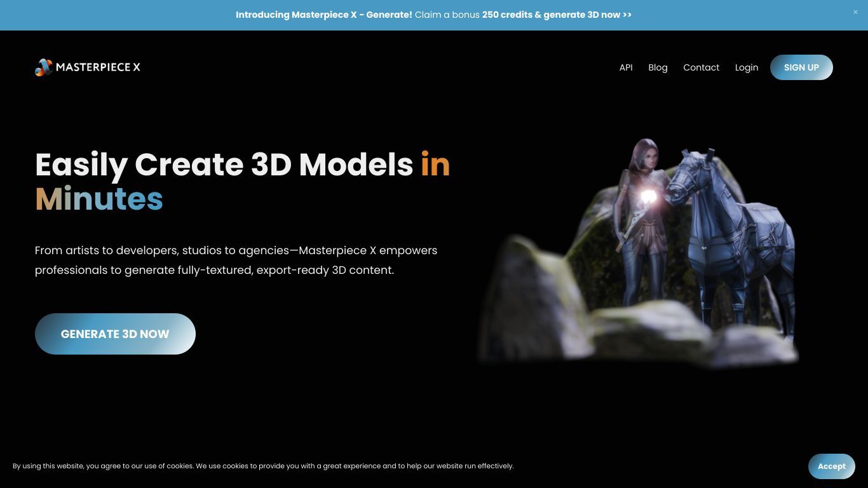
Task: Claim the 250 credits banner link
Action: 557,15
